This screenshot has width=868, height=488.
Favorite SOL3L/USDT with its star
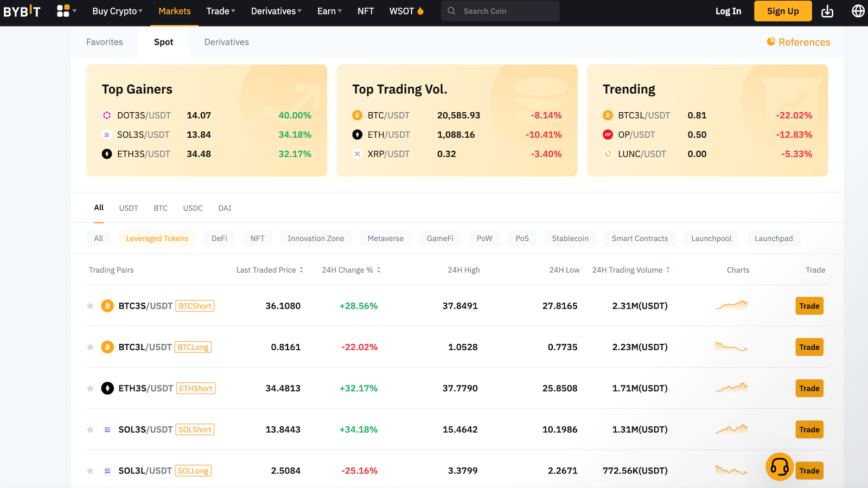(x=90, y=471)
